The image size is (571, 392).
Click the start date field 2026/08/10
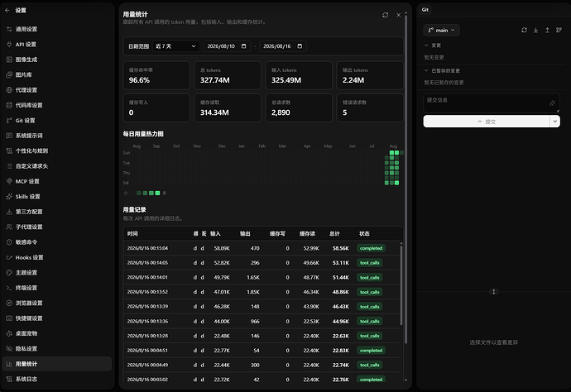pyautogui.click(x=227, y=46)
